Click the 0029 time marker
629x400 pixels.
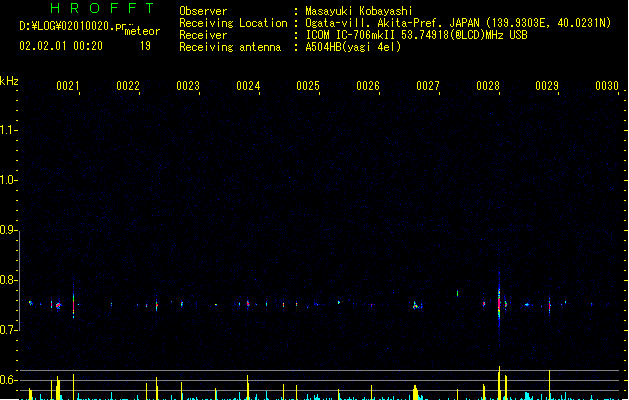(x=547, y=86)
